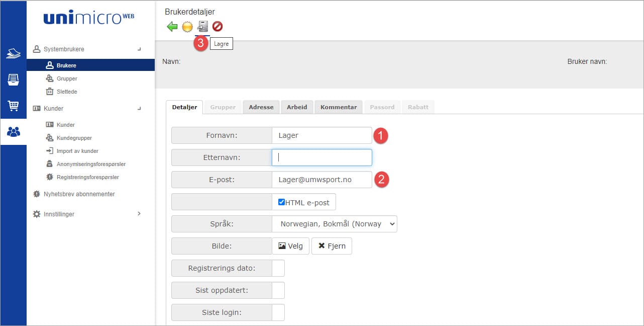Click into the Etternavn input field
Image resolution: width=644 pixels, height=326 pixels.
321,157
